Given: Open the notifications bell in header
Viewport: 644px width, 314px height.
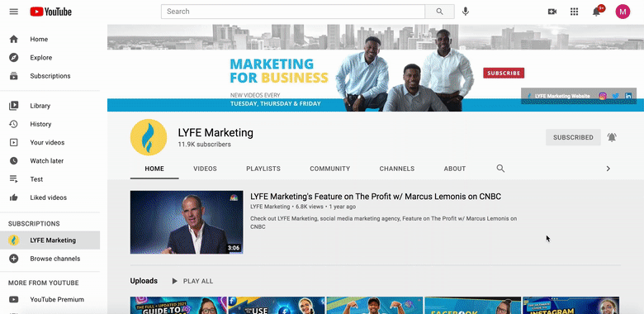Looking at the screenshot, I should [x=596, y=12].
